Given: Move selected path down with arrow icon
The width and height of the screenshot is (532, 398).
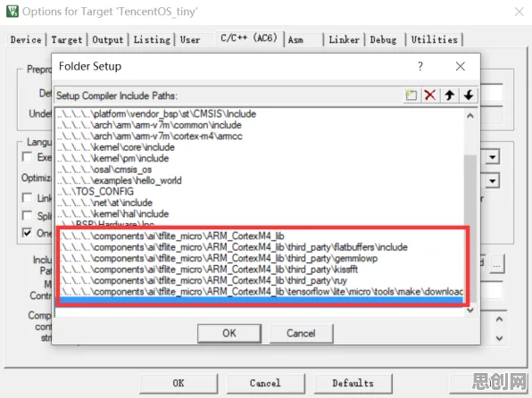Looking at the screenshot, I should point(469,95).
